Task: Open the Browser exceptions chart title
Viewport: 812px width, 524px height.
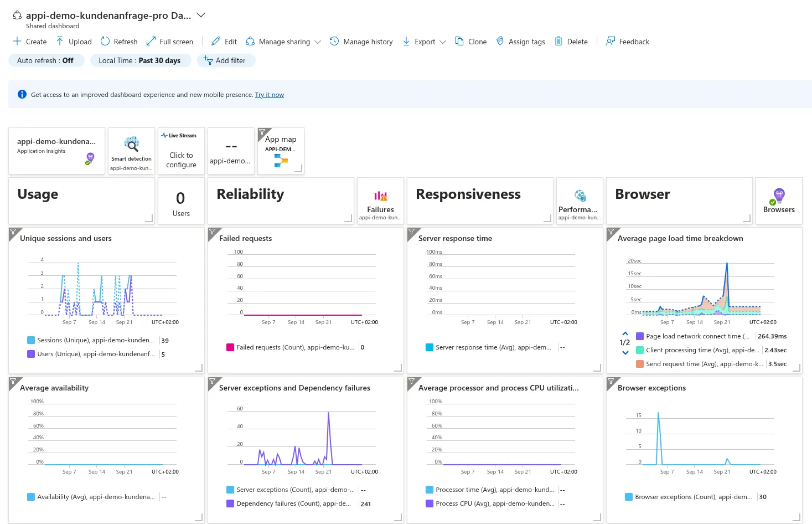Action: (x=652, y=388)
